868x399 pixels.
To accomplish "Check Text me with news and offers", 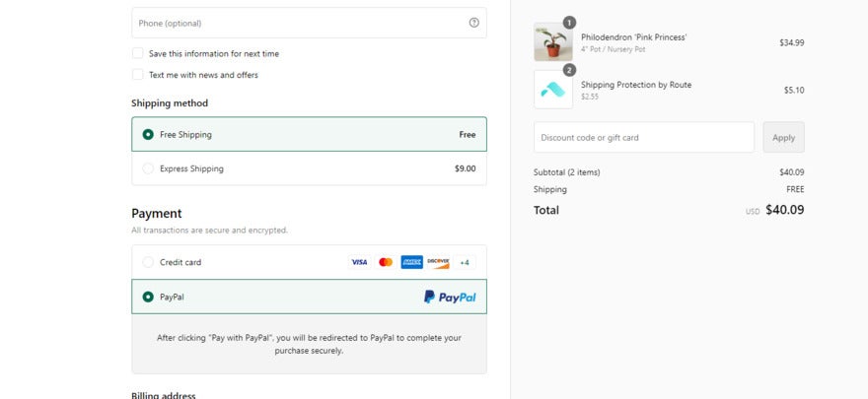I will click(x=138, y=75).
